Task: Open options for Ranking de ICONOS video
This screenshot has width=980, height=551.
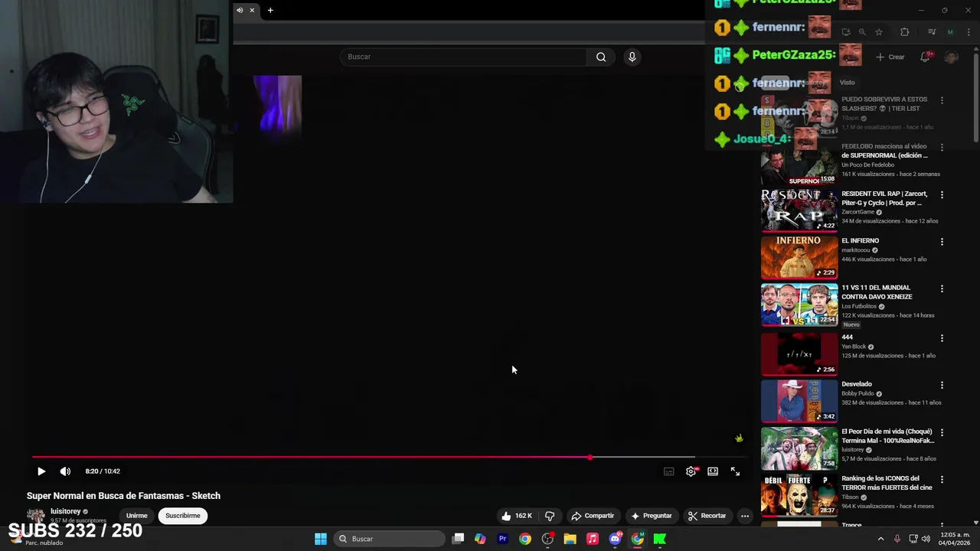Action: (x=942, y=480)
